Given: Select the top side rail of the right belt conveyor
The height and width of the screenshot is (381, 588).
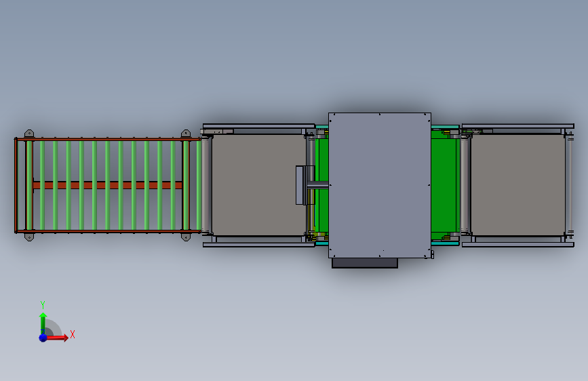Looking at the screenshot, I should coord(518,126).
